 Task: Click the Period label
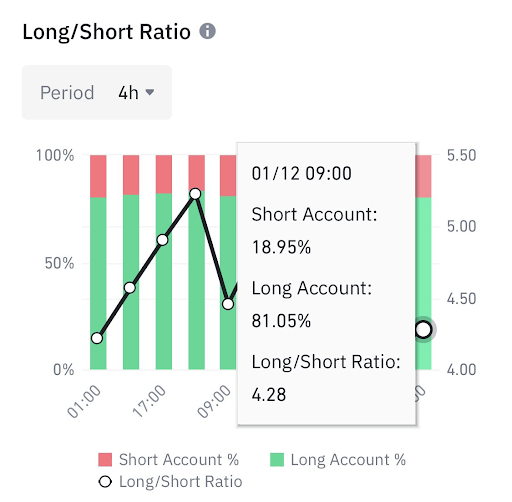(x=67, y=92)
